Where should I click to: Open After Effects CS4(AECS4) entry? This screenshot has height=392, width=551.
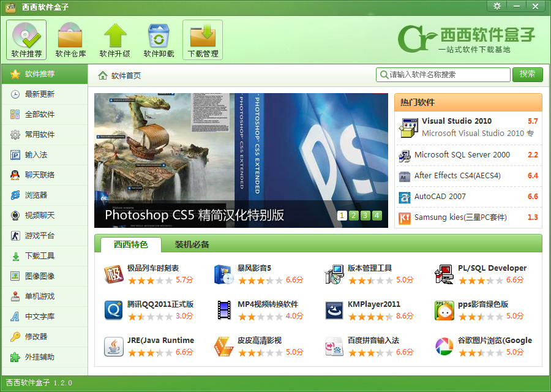click(x=468, y=176)
